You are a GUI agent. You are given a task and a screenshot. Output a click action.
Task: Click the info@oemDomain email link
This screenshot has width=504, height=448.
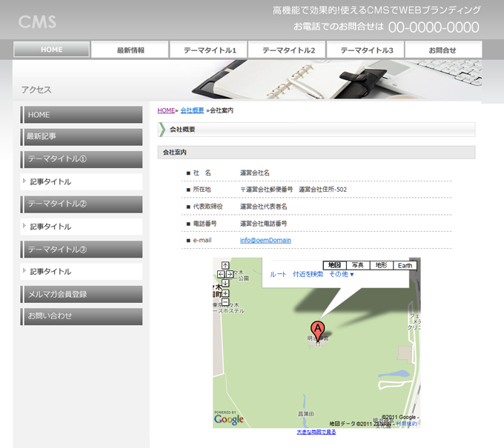(265, 241)
